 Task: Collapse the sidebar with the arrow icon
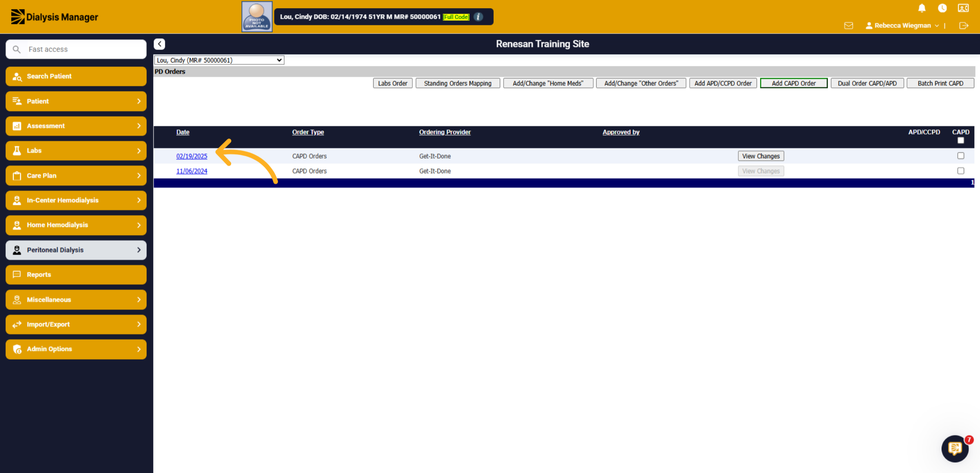[159, 44]
